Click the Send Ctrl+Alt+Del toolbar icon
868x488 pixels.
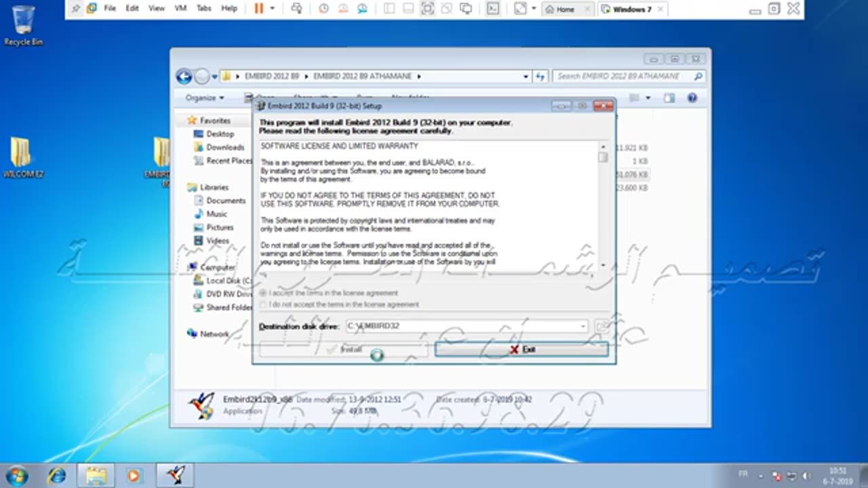(x=296, y=9)
